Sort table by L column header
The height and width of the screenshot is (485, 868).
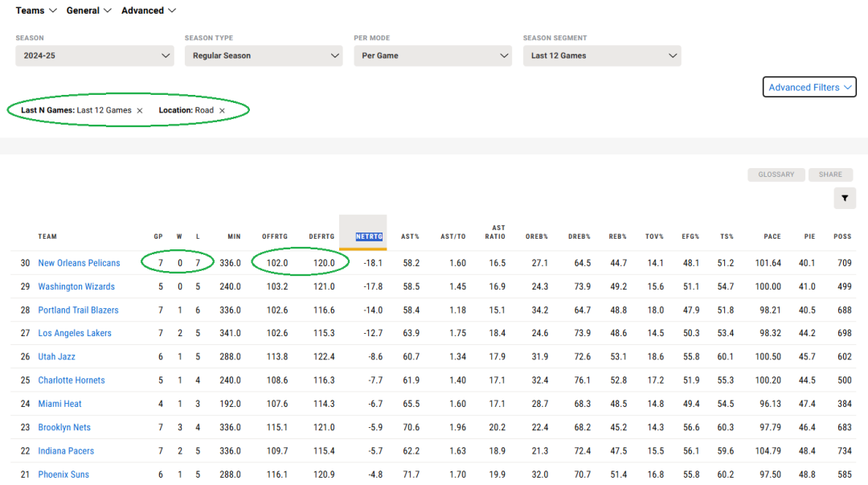click(198, 236)
